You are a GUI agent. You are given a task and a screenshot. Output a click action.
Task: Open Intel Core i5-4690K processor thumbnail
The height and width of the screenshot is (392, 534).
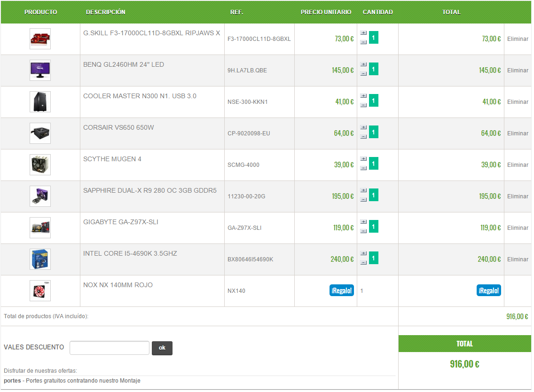point(40,259)
